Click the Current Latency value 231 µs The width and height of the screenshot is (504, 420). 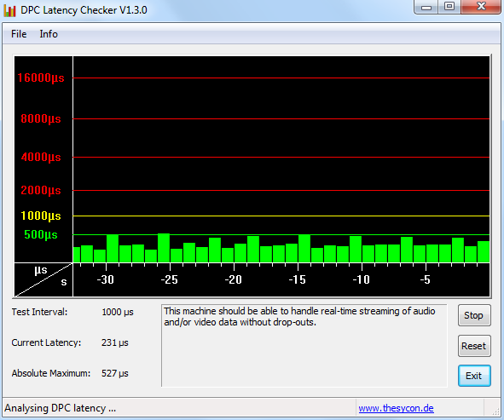click(x=115, y=342)
